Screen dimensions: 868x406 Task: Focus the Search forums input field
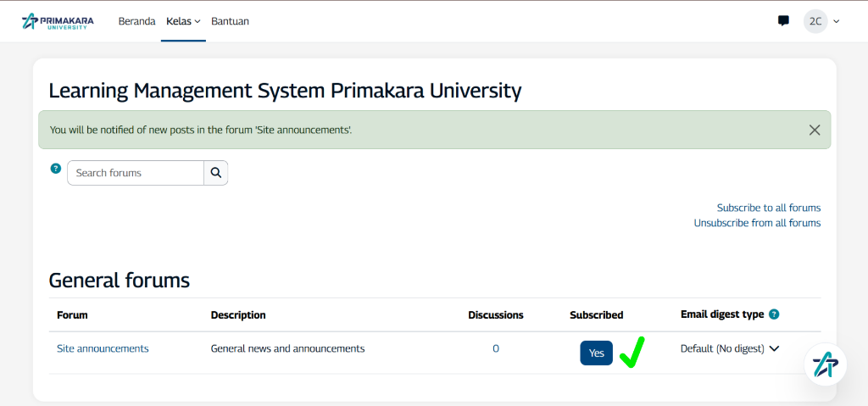pyautogui.click(x=136, y=173)
